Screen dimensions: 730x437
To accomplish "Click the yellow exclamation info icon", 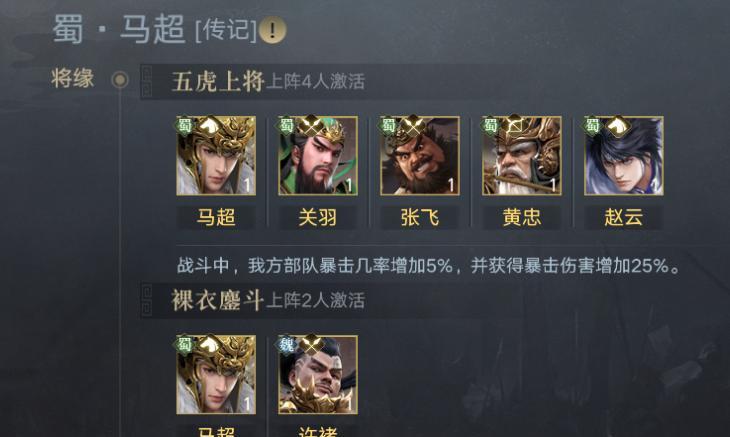I will click(x=272, y=30).
